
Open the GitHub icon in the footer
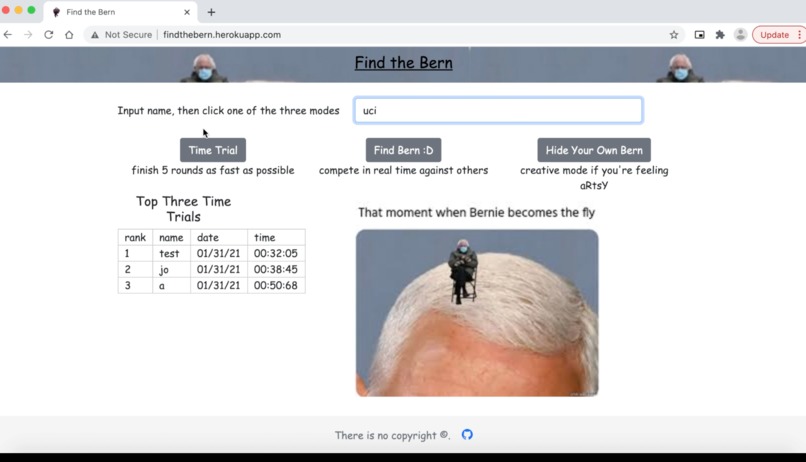pos(467,435)
